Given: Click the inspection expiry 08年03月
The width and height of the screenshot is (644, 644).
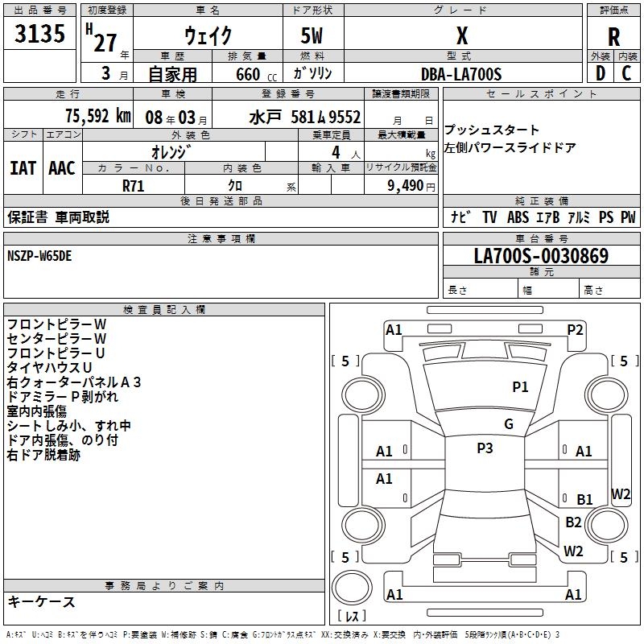Looking at the screenshot, I should (x=176, y=118).
